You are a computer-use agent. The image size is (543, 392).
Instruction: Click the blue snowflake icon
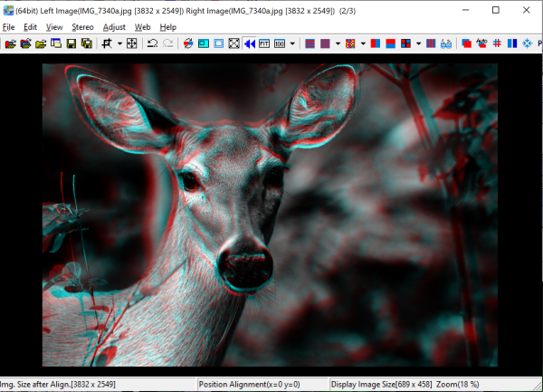pyautogui.click(x=526, y=43)
